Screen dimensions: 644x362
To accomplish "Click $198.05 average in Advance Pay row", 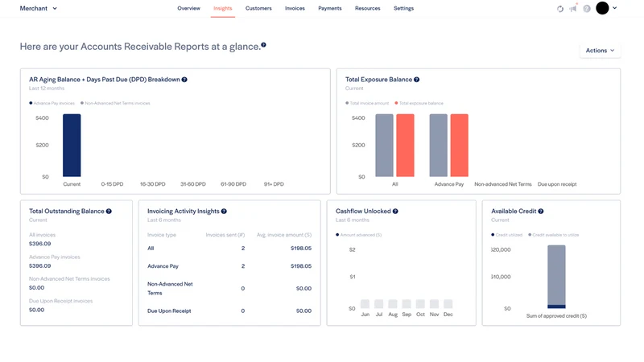I will [x=301, y=266].
